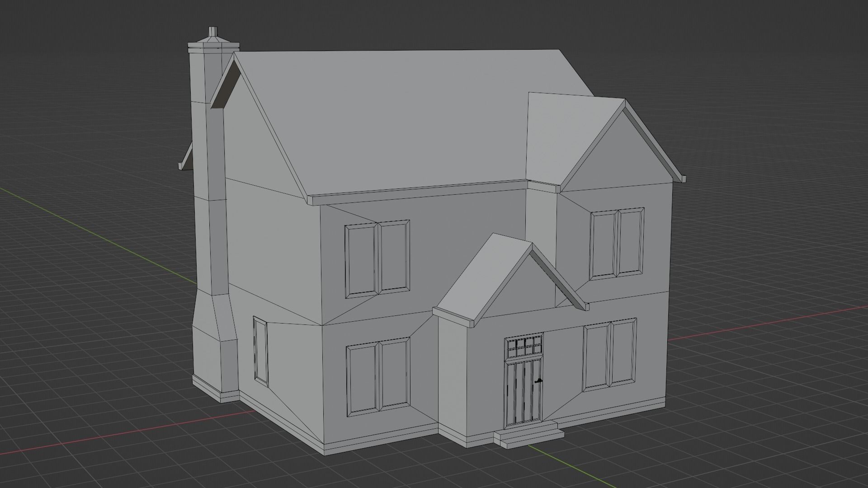Select the upper-left double window
Viewport: 868px width, 488px height.
point(377,259)
